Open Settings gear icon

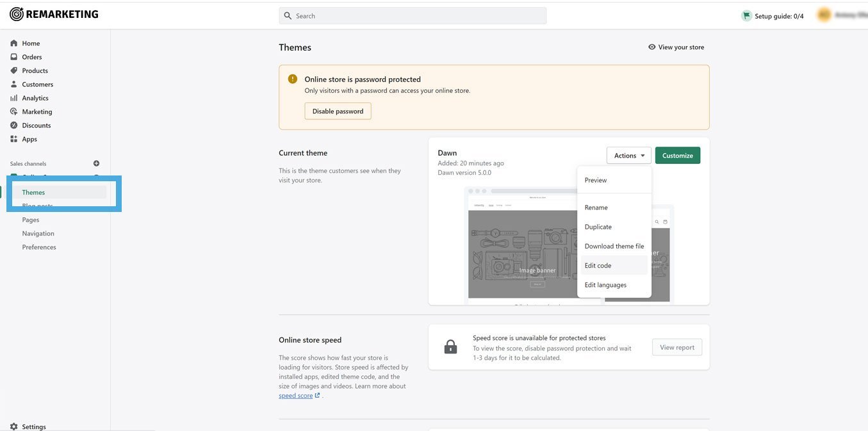14,427
